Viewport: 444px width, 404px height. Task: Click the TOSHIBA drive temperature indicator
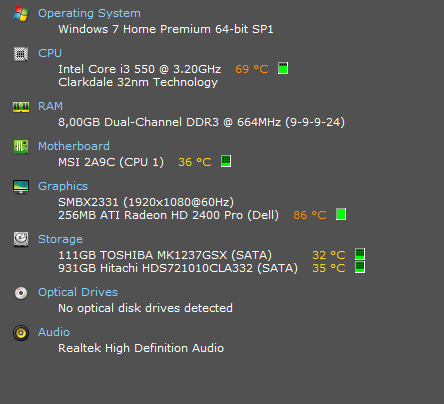360,254
